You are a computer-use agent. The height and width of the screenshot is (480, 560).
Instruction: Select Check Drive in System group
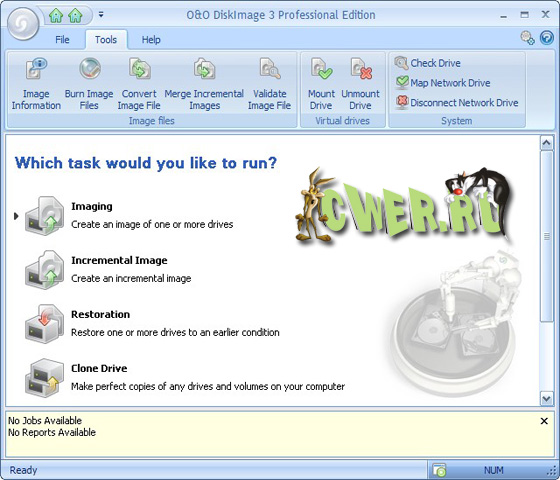[x=428, y=63]
